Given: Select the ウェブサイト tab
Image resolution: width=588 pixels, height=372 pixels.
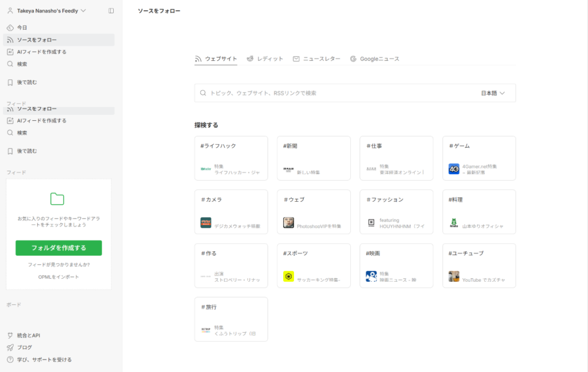Looking at the screenshot, I should coord(215,58).
